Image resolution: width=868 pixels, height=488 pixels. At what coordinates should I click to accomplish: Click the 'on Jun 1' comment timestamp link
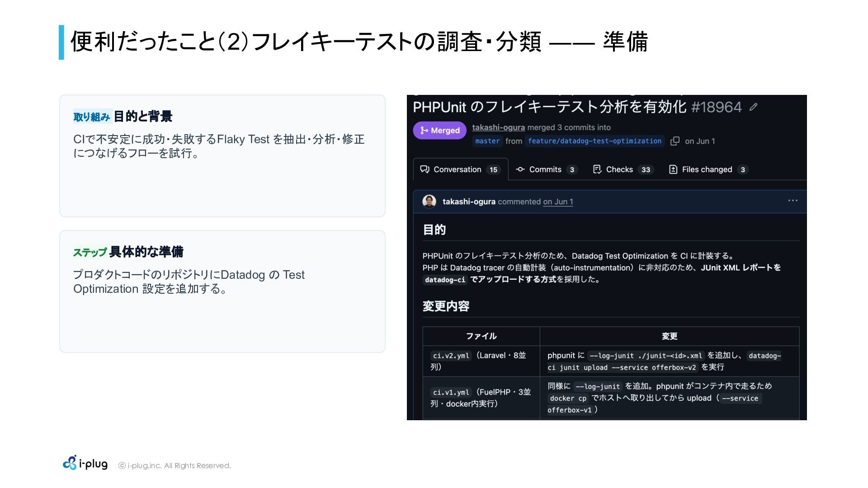[558, 202]
